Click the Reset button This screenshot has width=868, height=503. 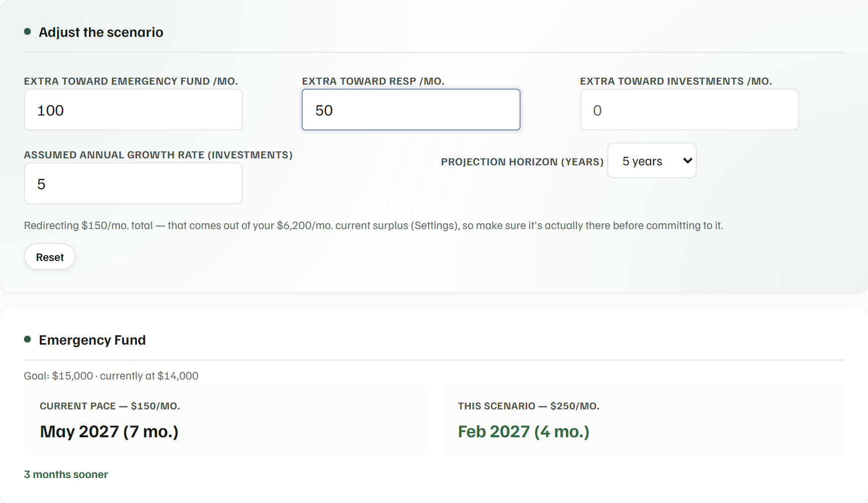click(50, 257)
